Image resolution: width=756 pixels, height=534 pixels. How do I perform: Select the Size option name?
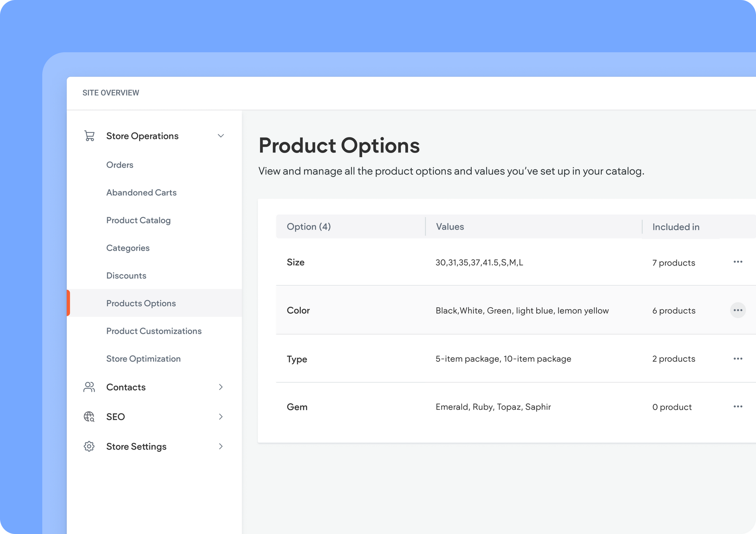(x=295, y=262)
